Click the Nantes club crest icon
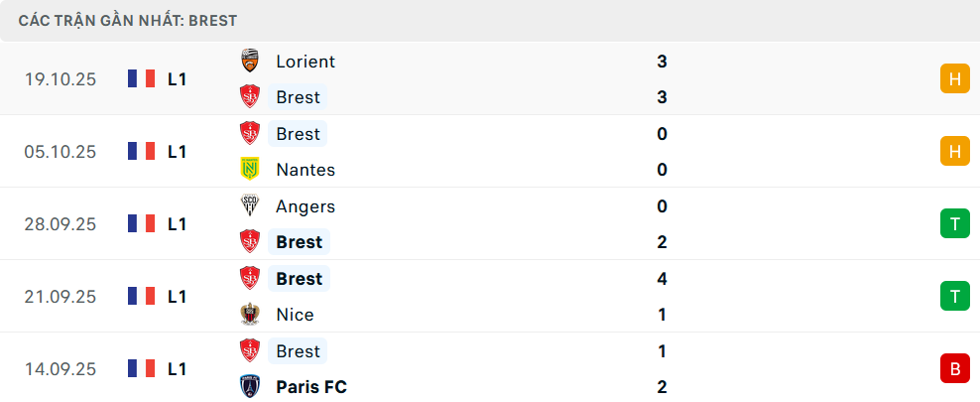 [x=250, y=170]
